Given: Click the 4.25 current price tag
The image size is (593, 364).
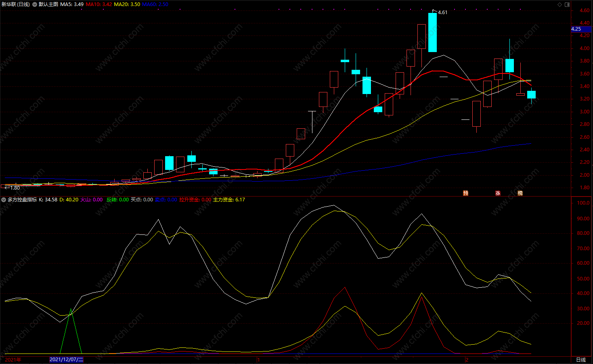Looking at the screenshot, I should 581,29.
